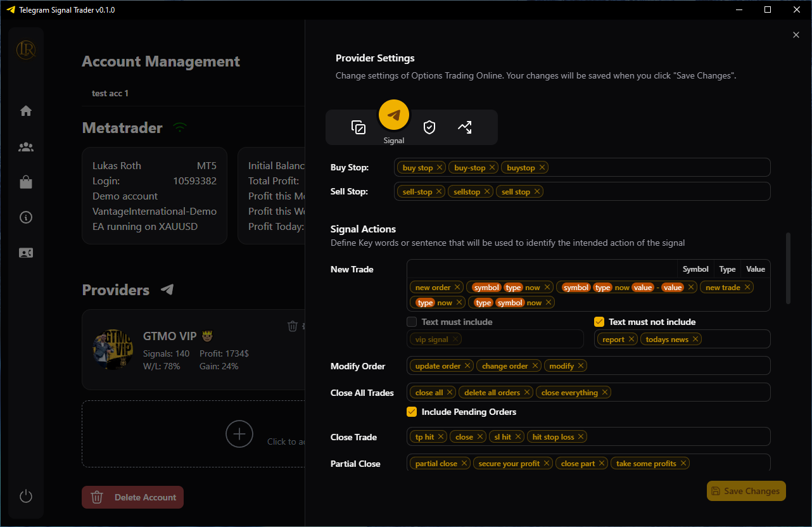Click the 'EA running on XAUUSD' text
This screenshot has width=812, height=527.
point(145,226)
